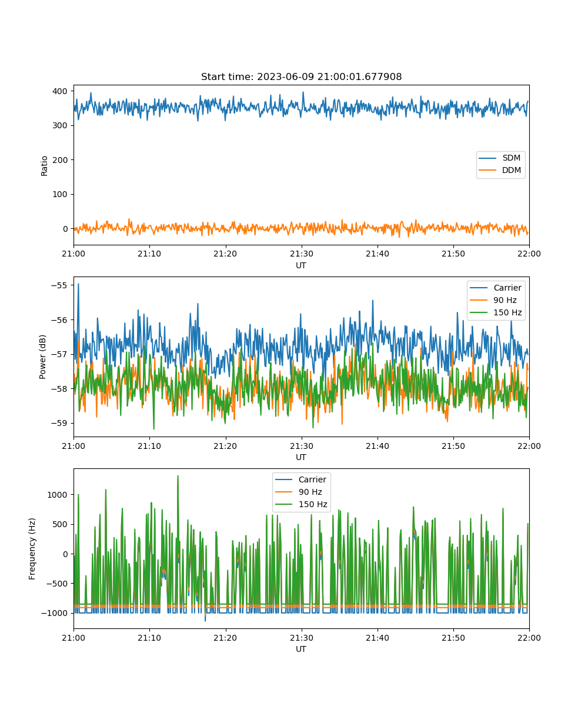Click 21:10 tick under Ratio plot

pos(149,254)
